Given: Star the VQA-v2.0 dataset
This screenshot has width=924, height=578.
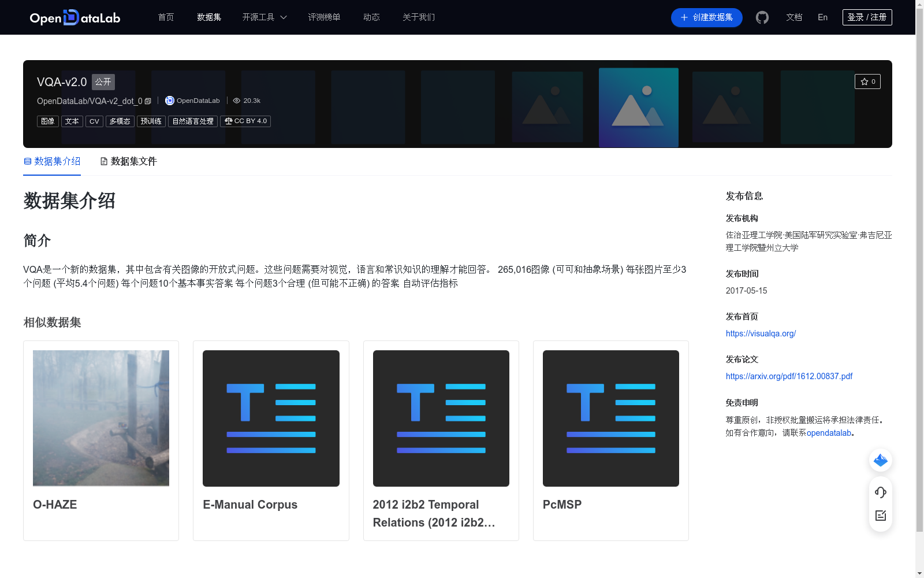Looking at the screenshot, I should pyautogui.click(x=867, y=81).
